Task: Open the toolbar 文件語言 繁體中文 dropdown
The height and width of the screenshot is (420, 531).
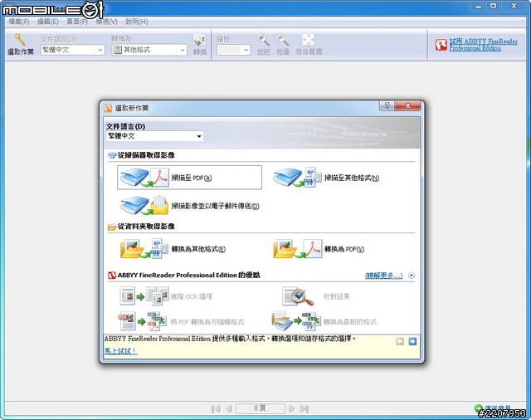Action: [x=72, y=50]
